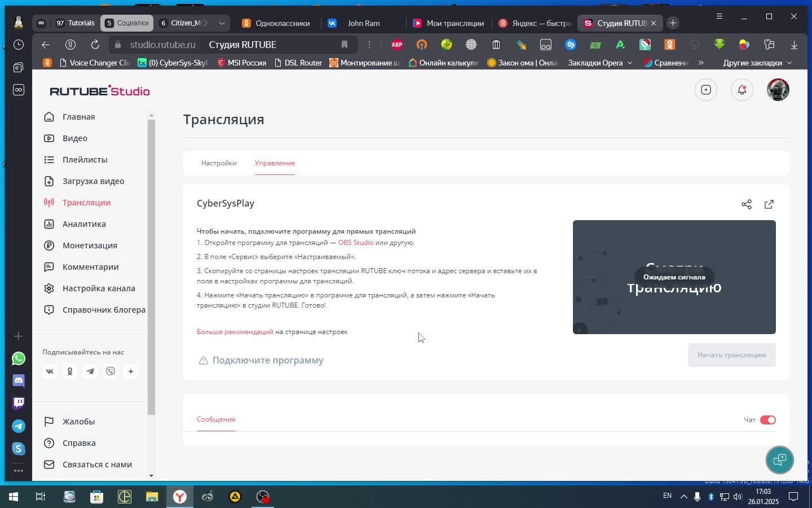Open Discord in browser side panel

[19, 381]
